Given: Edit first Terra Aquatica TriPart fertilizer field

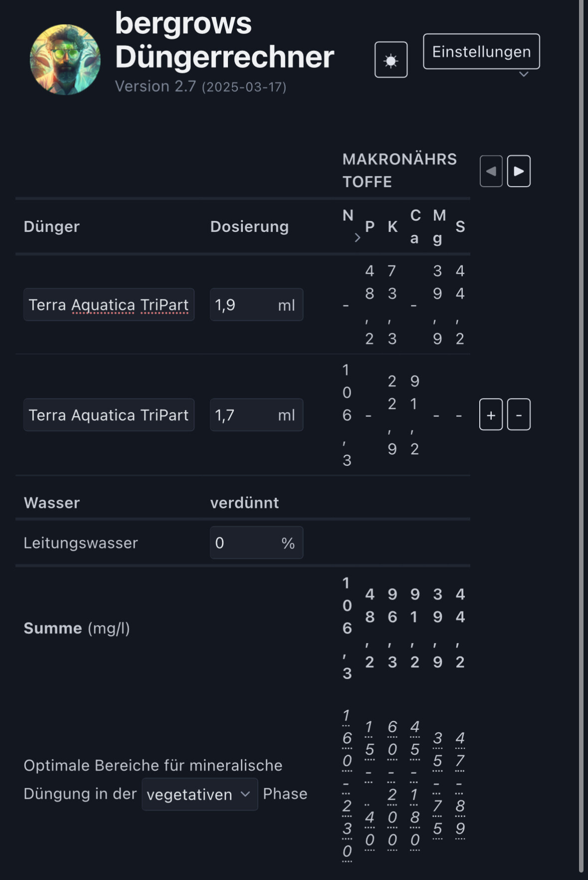Looking at the screenshot, I should tap(109, 305).
